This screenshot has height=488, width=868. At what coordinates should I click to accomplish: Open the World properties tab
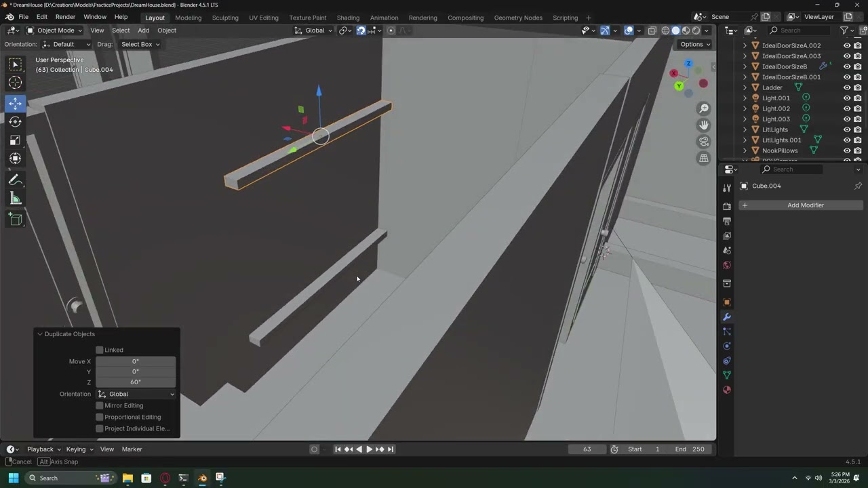[727, 265]
